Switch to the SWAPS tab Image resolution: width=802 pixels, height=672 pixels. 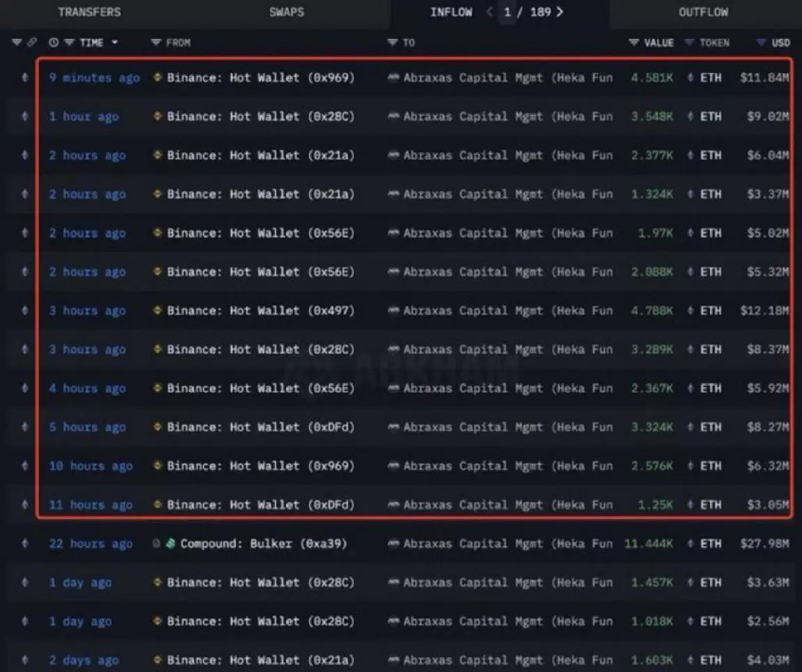(286, 13)
